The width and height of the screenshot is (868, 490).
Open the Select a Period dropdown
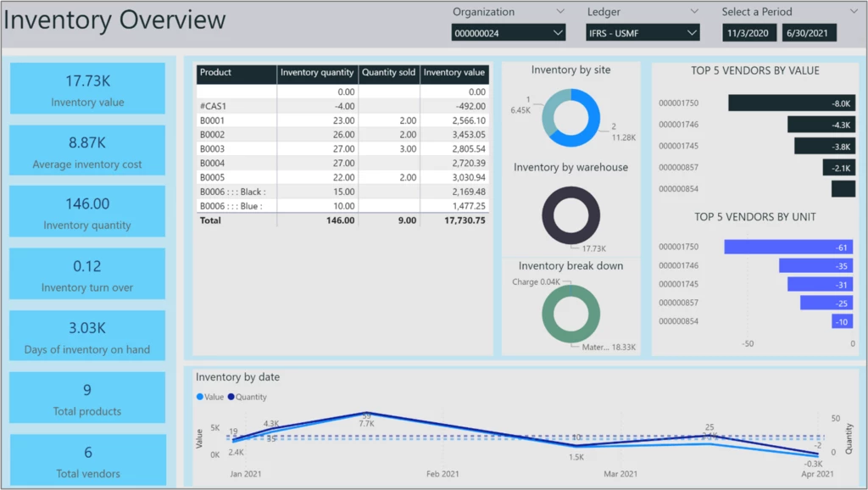coord(853,11)
